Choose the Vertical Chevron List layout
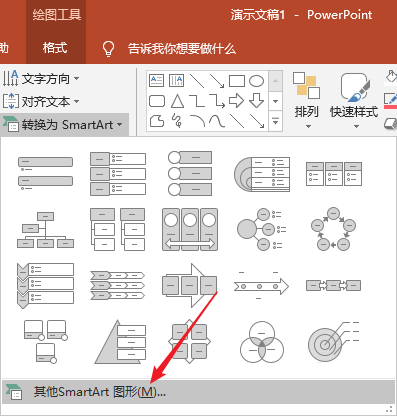This screenshot has height=416, width=397. [45, 286]
